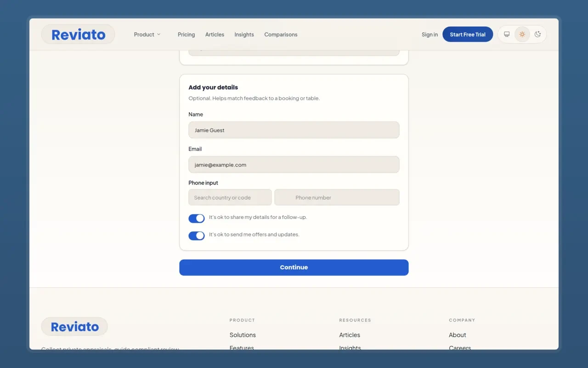Click the PRODUCT footer column heading
The width and height of the screenshot is (588, 368).
pos(242,320)
